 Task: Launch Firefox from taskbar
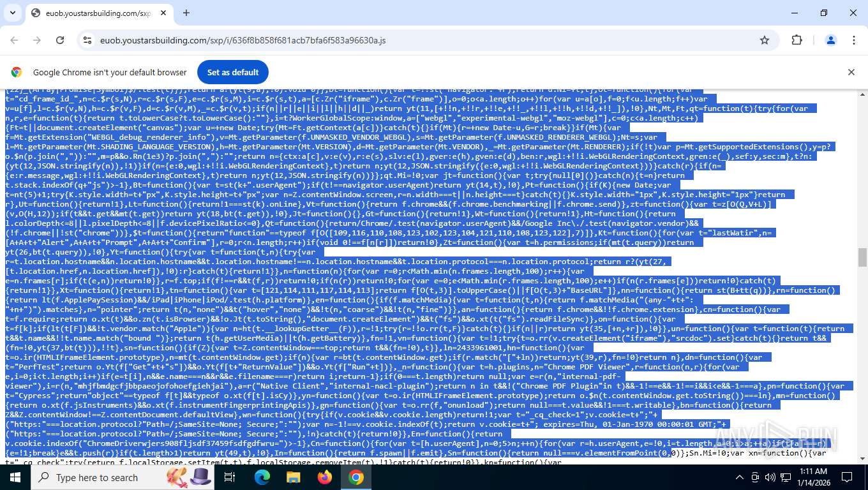click(x=325, y=477)
